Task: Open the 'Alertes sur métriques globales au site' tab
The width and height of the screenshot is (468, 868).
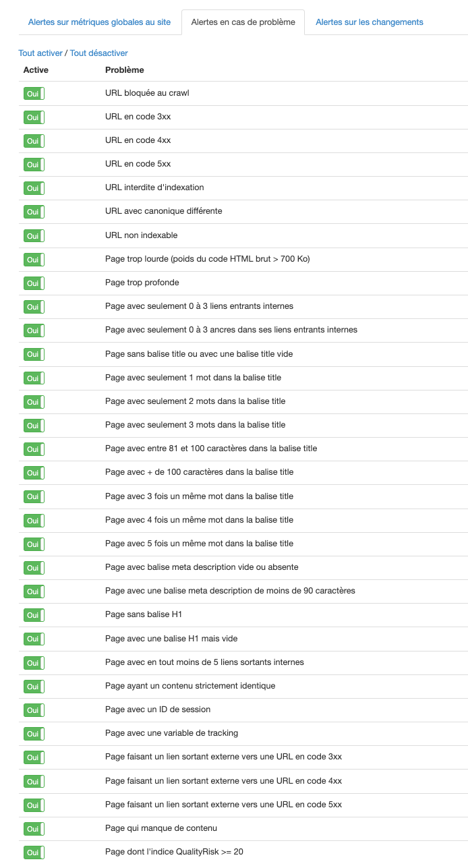Action: (x=99, y=22)
